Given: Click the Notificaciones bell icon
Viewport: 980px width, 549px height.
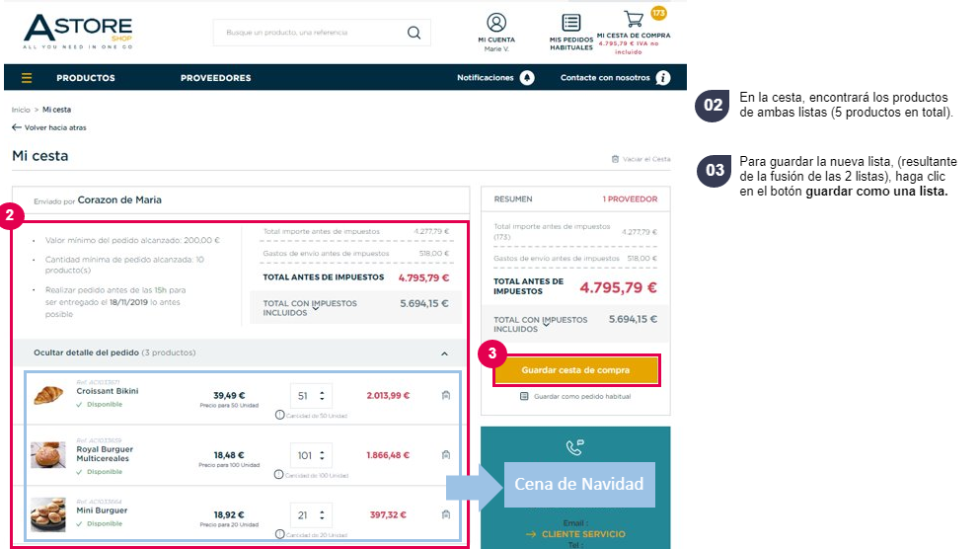Looking at the screenshot, I should click(x=527, y=78).
